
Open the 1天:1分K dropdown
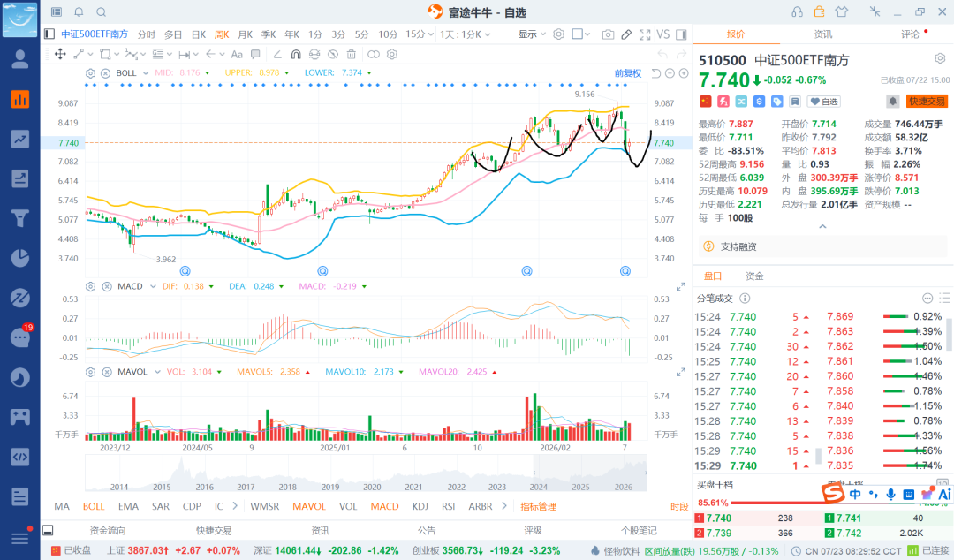pos(466,34)
